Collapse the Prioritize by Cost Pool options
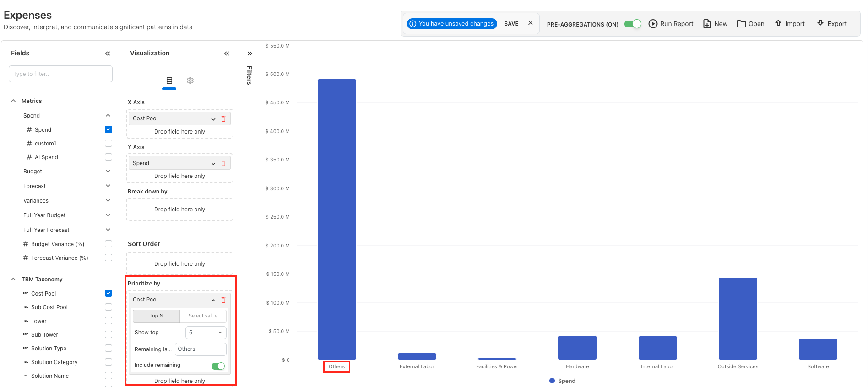Screen dimensions: 868x387 213,300
